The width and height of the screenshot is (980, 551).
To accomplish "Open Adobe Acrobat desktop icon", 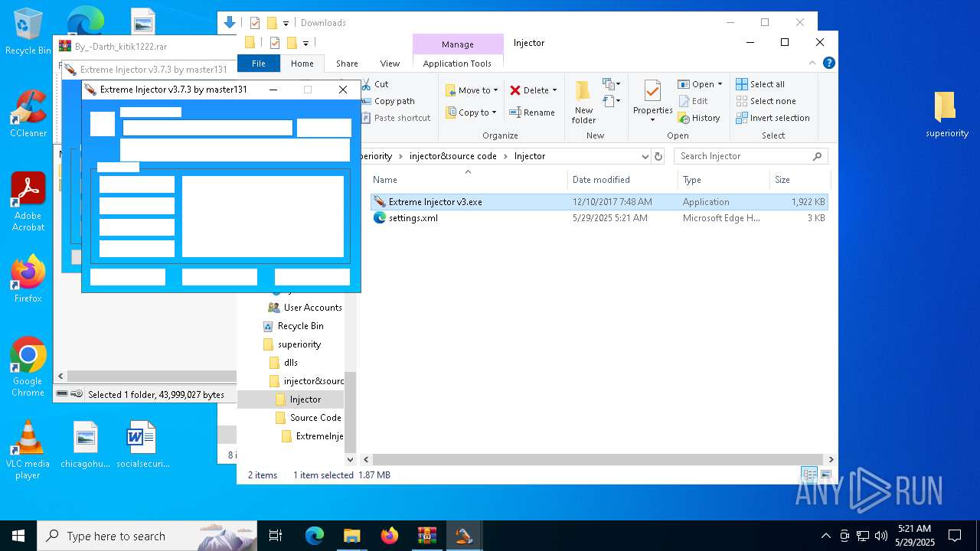I will [28, 201].
